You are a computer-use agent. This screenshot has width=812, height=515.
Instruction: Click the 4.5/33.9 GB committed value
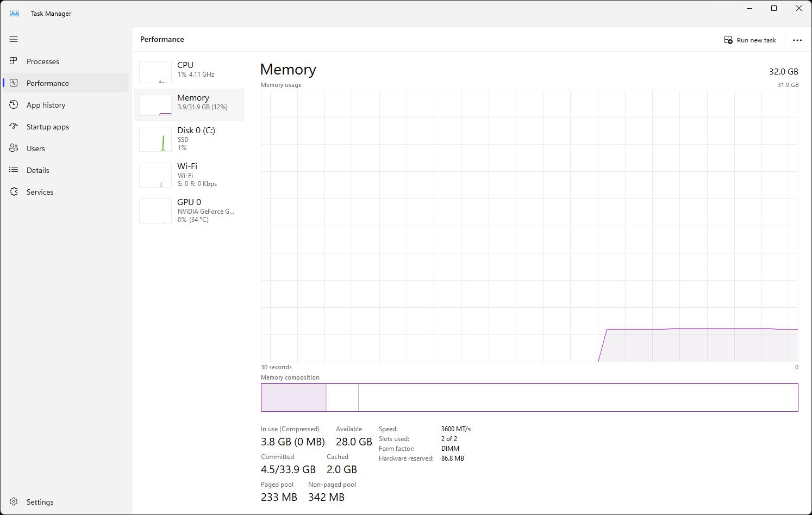point(288,469)
